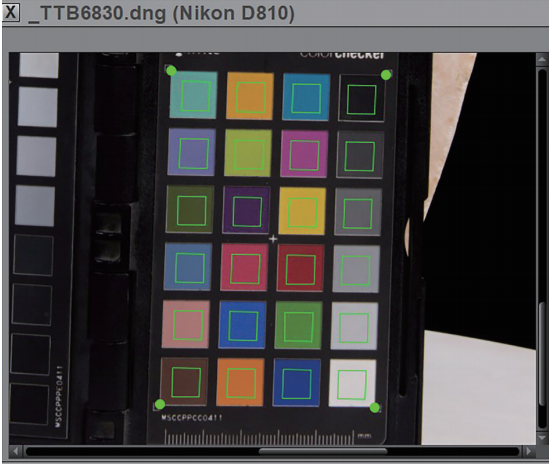
Task: Click the magenta color patch
Action: coord(304,154)
